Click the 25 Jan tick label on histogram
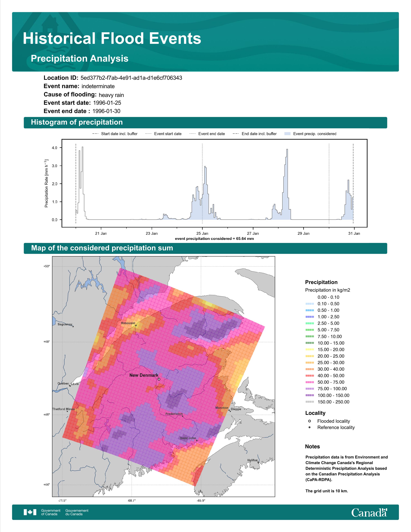This screenshot has width=411, height=532. pos(202,233)
